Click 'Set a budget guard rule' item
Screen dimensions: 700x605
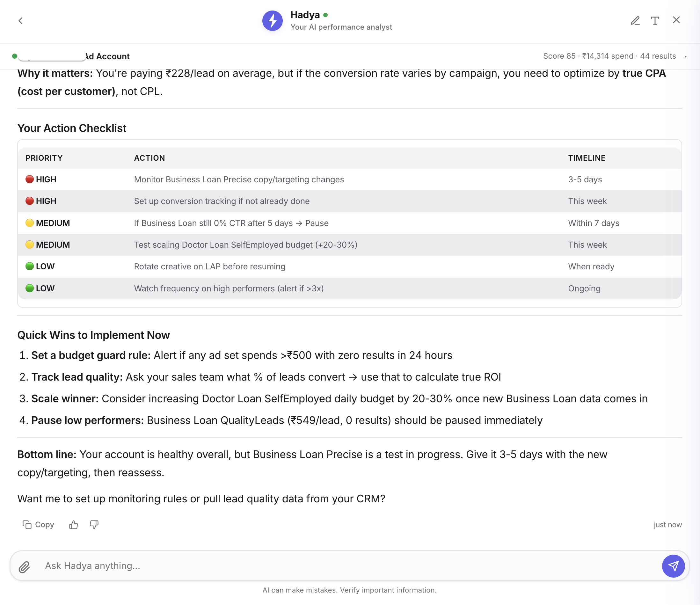click(x=242, y=355)
